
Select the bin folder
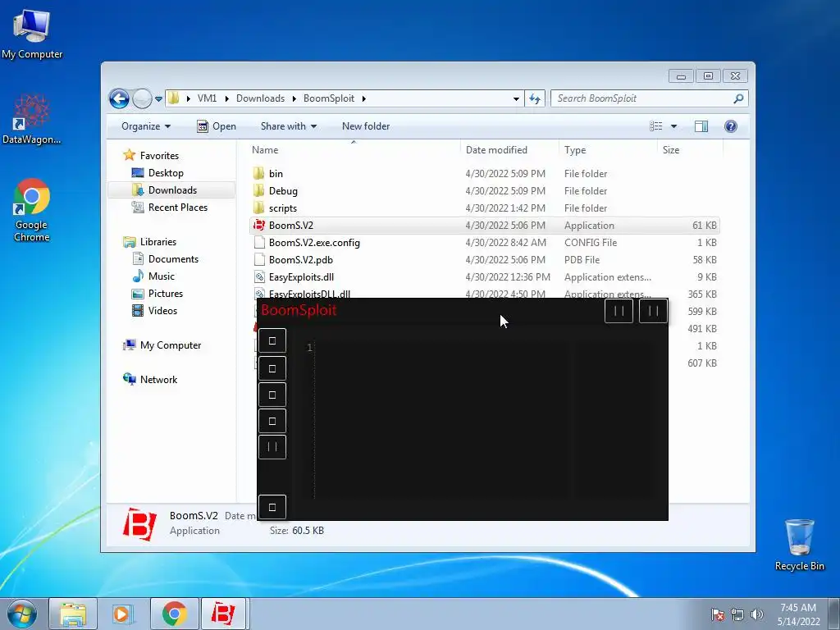(484, 174)
